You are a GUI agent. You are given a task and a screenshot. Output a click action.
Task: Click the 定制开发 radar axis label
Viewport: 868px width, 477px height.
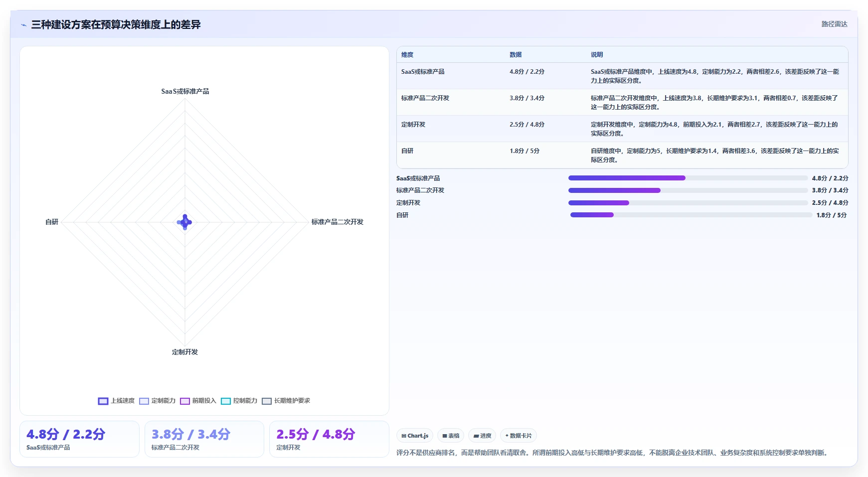coord(185,352)
